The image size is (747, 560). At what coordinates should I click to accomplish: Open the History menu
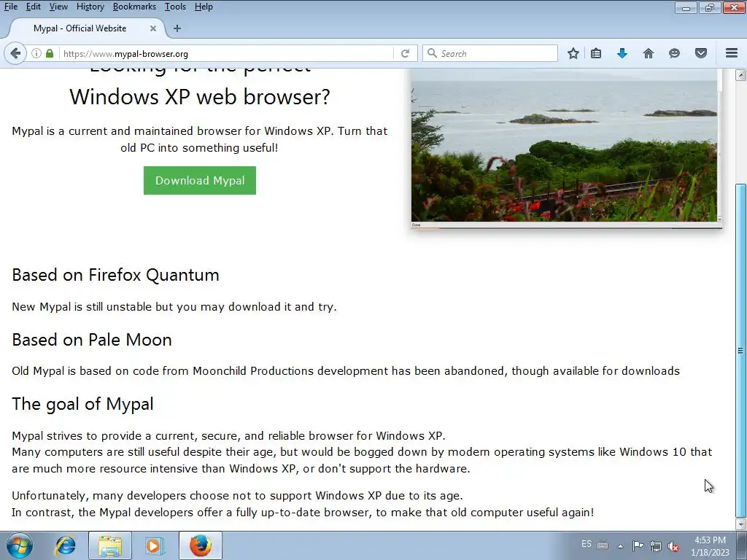click(x=90, y=7)
